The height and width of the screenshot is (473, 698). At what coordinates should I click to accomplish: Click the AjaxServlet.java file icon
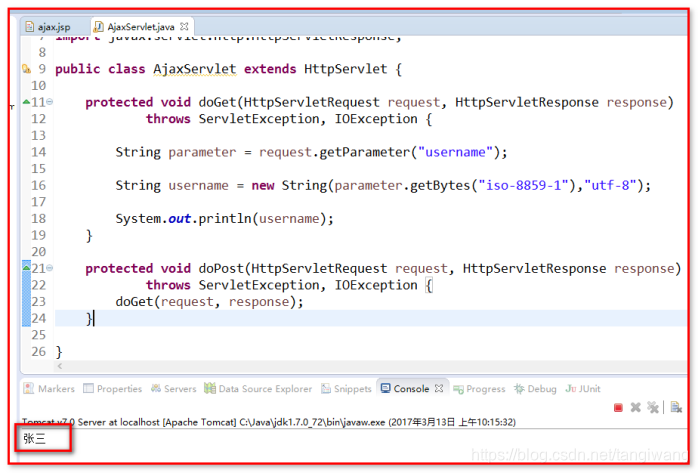98,27
